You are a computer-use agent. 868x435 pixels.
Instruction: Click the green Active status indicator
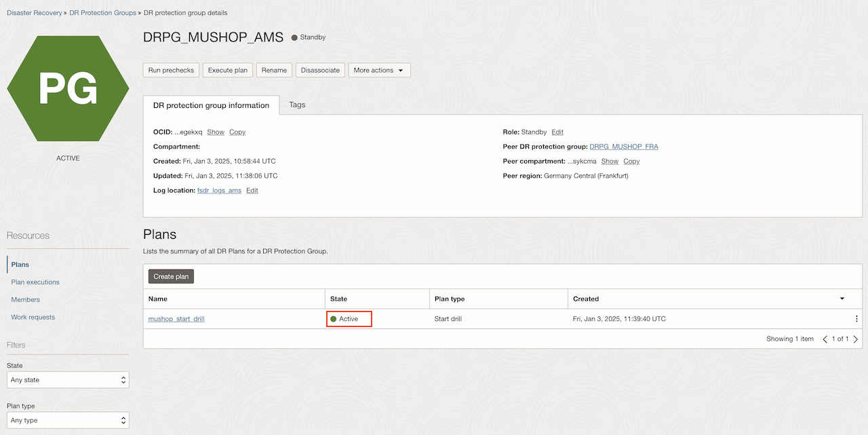point(349,319)
